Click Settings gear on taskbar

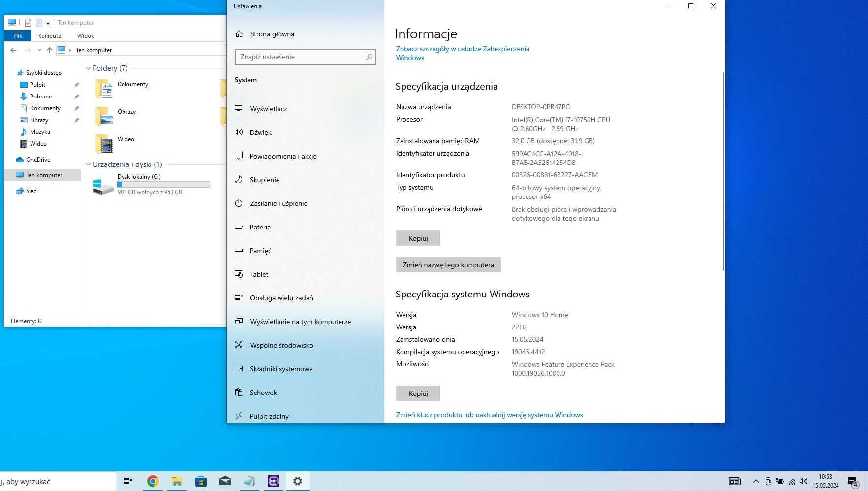pos(297,481)
